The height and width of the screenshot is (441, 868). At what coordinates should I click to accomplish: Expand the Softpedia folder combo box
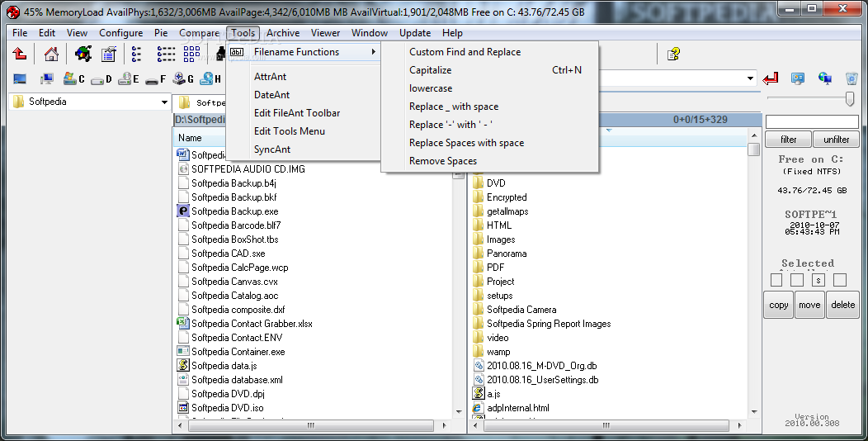tap(164, 102)
